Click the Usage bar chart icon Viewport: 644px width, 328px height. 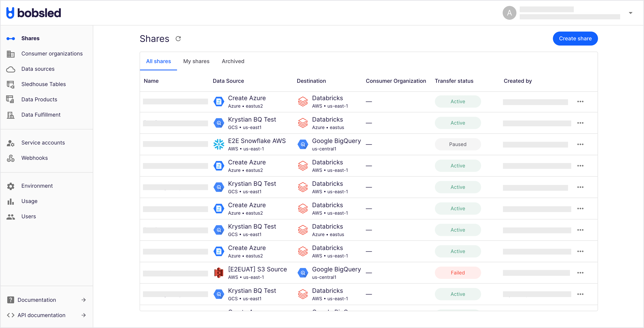(x=10, y=201)
